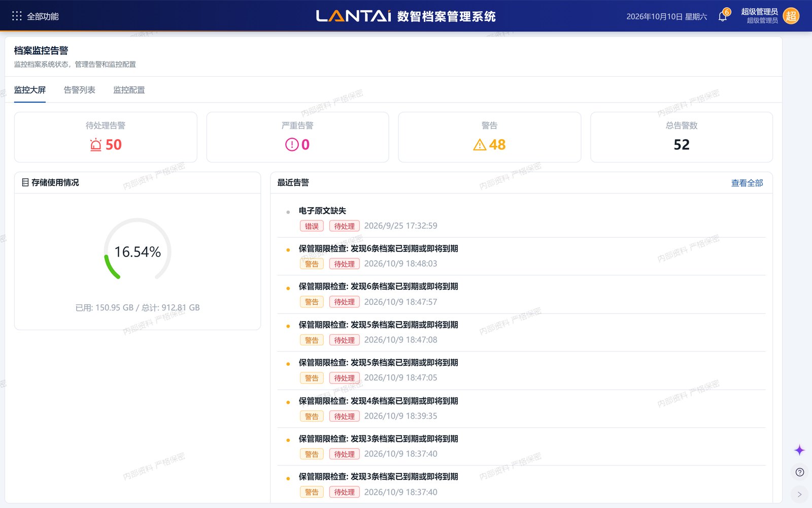Open the purple sparkle AI assistant
812x508 pixels.
point(799,450)
